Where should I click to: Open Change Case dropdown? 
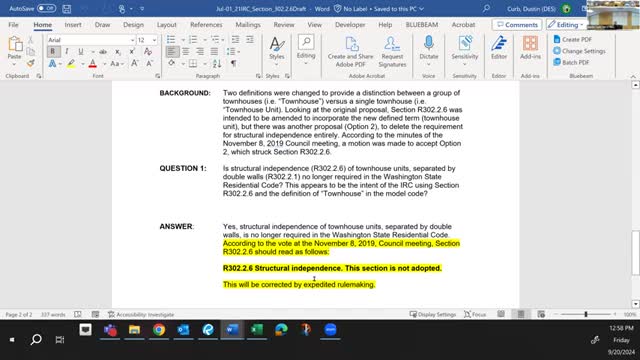(x=117, y=64)
